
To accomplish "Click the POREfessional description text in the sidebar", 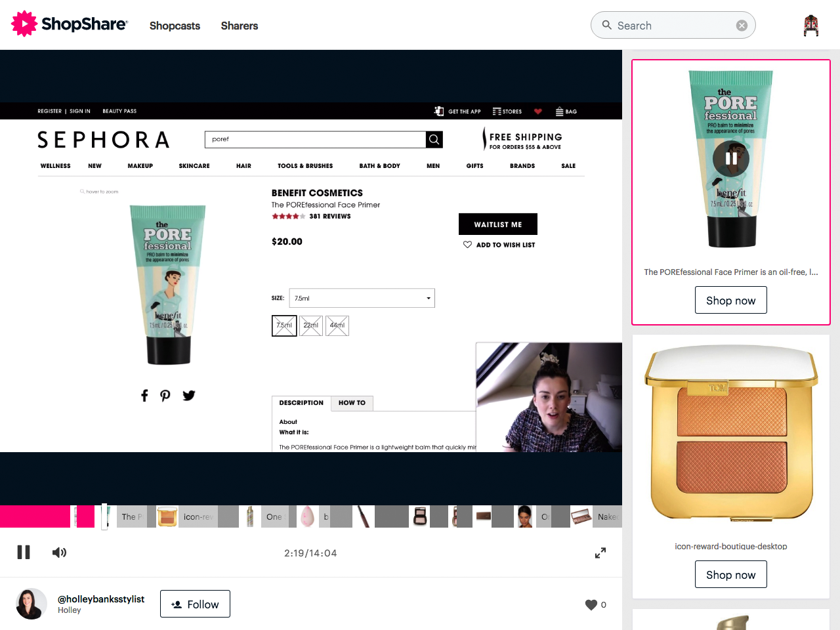I will [731, 272].
